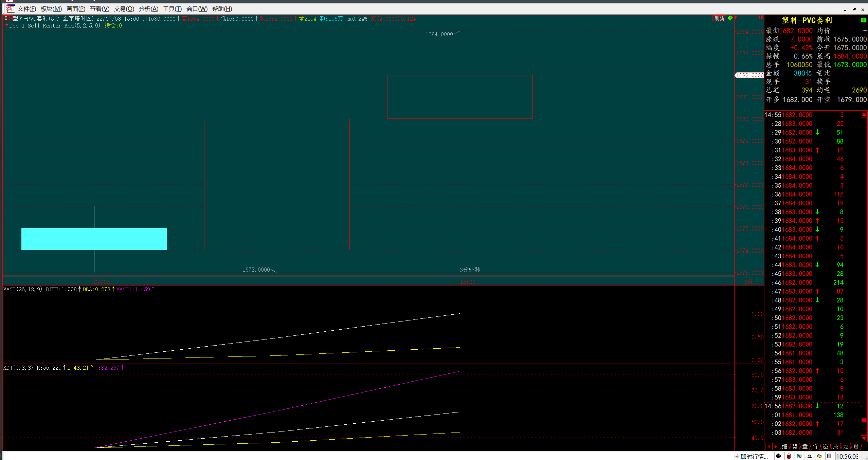Click the gray file cabinet icon
868x460 pixels.
point(829,456)
